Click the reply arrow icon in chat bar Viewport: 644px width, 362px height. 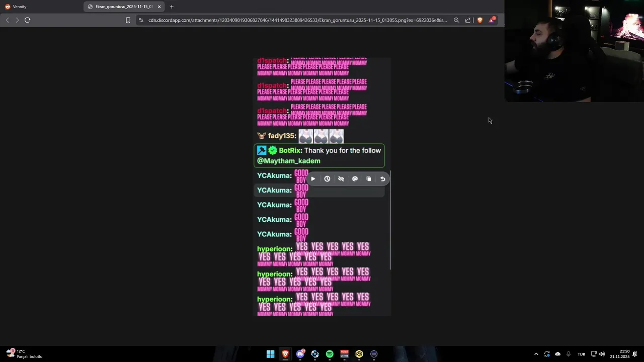click(382, 179)
